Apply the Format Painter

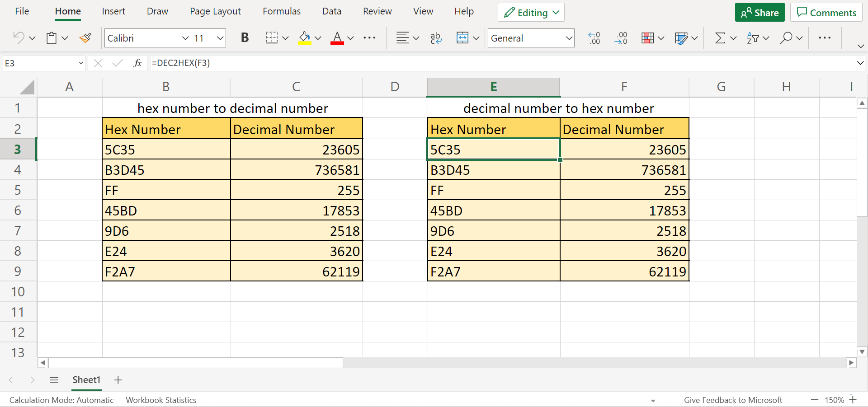[85, 38]
